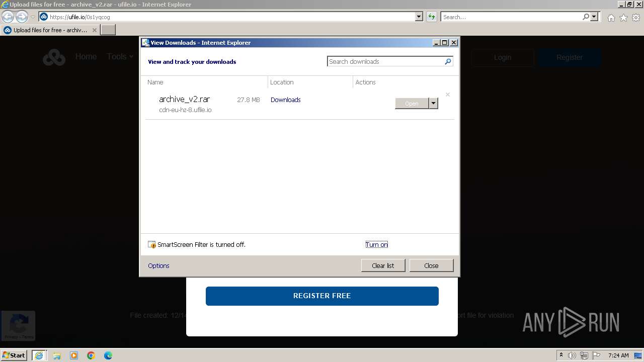Click the ufile.io cloud logo on the page
Image resolution: width=644 pixels, height=362 pixels.
[54, 57]
